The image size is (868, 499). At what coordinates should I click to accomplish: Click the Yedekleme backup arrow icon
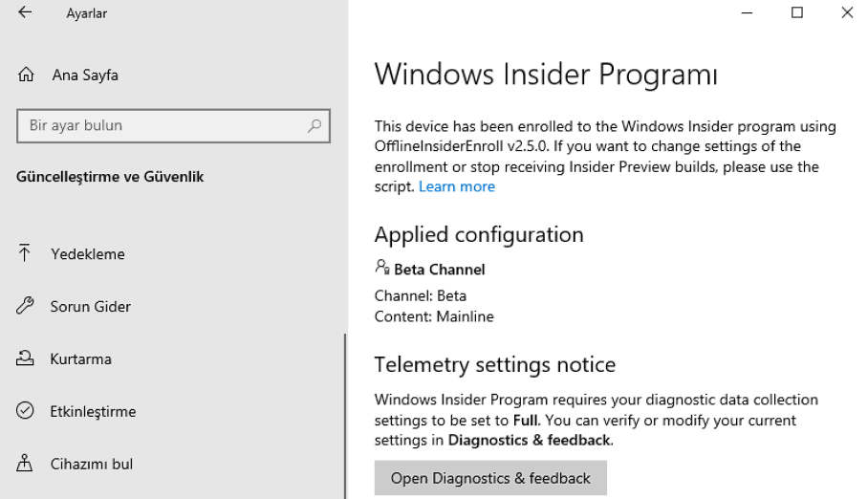[x=24, y=253]
